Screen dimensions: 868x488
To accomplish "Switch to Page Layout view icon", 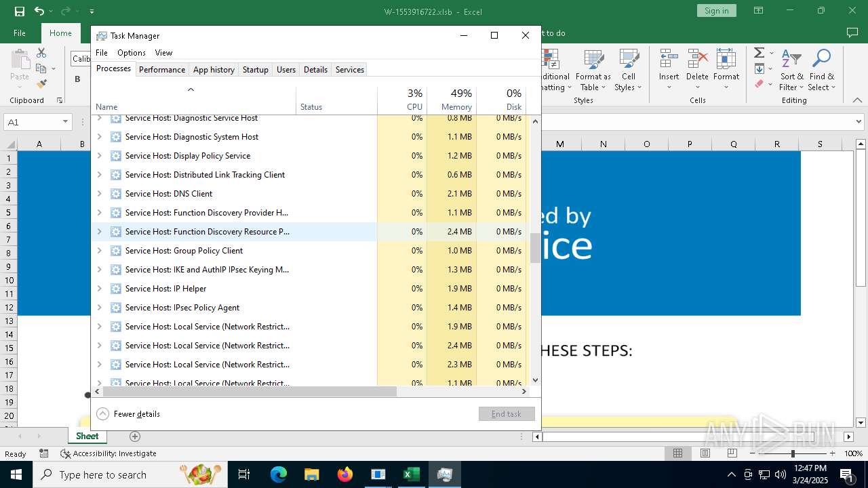I will click(x=705, y=453).
